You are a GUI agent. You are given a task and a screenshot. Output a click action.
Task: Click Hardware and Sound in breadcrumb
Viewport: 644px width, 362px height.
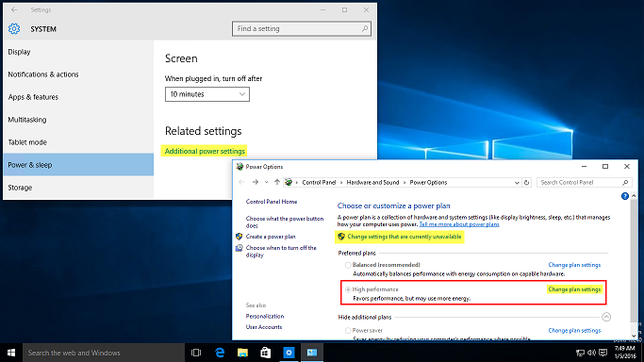[x=372, y=182]
